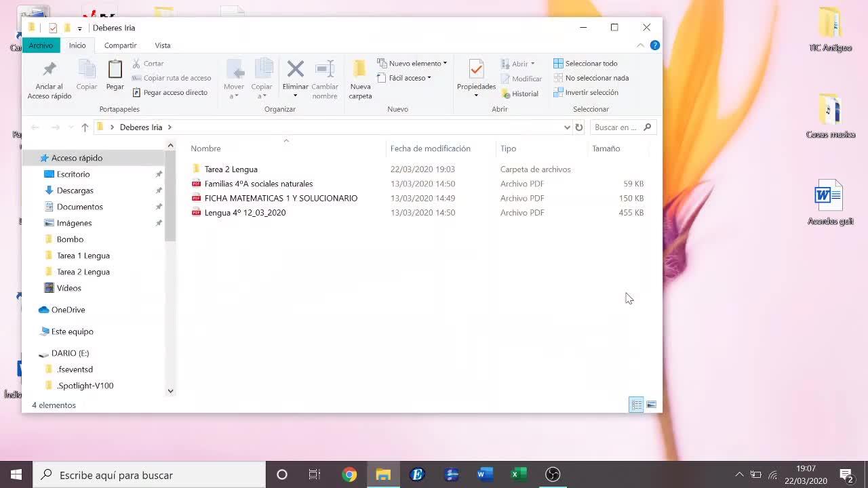The image size is (868, 488).
Task: Switch to the Inicio tab
Action: (x=77, y=45)
